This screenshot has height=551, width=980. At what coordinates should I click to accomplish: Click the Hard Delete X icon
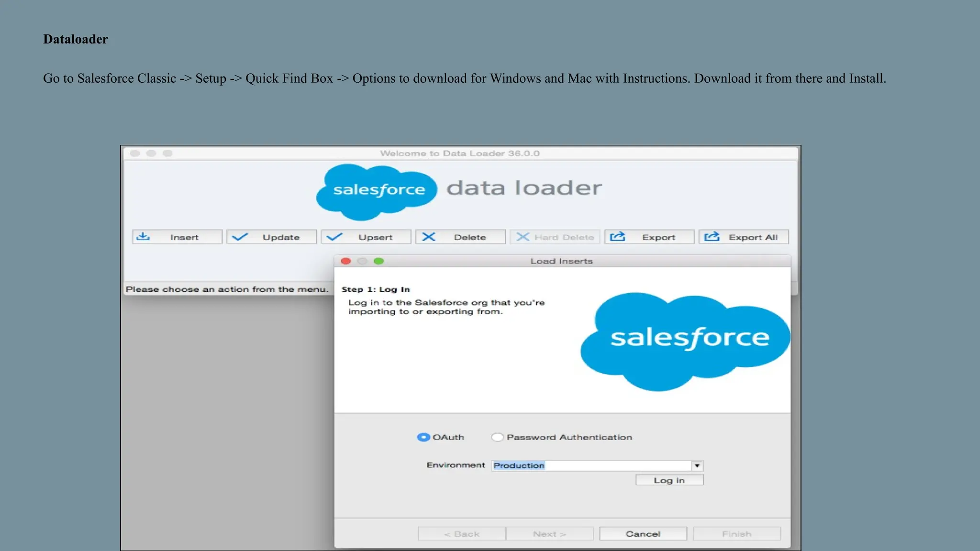(523, 237)
